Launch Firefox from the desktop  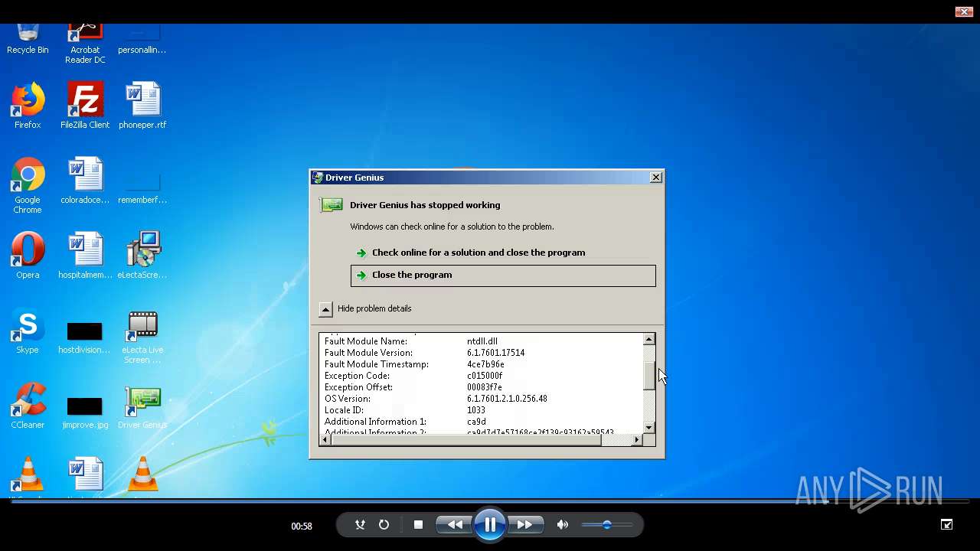point(28,106)
